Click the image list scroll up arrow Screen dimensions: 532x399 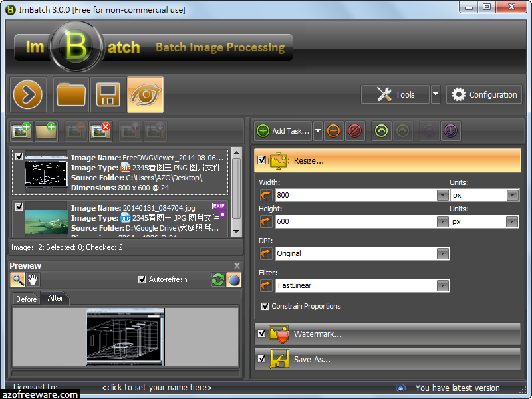(x=237, y=153)
